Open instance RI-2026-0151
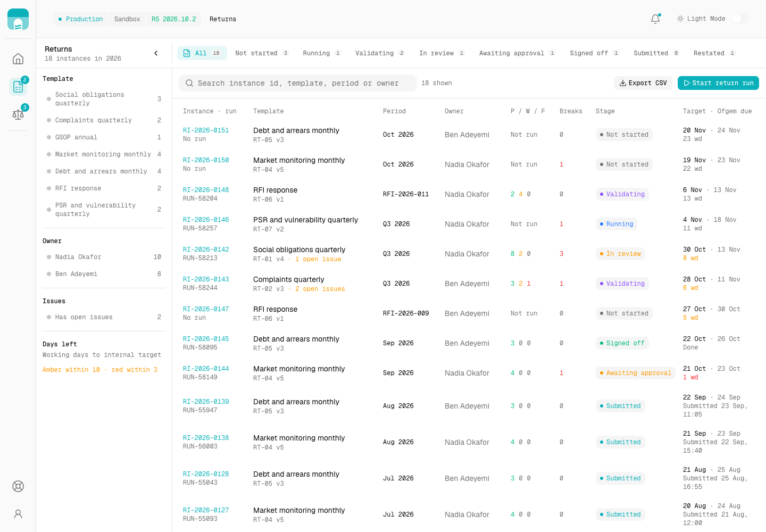The height and width of the screenshot is (532, 766). pos(206,130)
